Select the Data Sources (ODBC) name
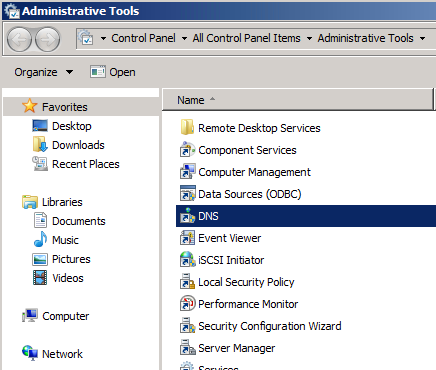Viewport: 436px width, 370px height. [250, 194]
